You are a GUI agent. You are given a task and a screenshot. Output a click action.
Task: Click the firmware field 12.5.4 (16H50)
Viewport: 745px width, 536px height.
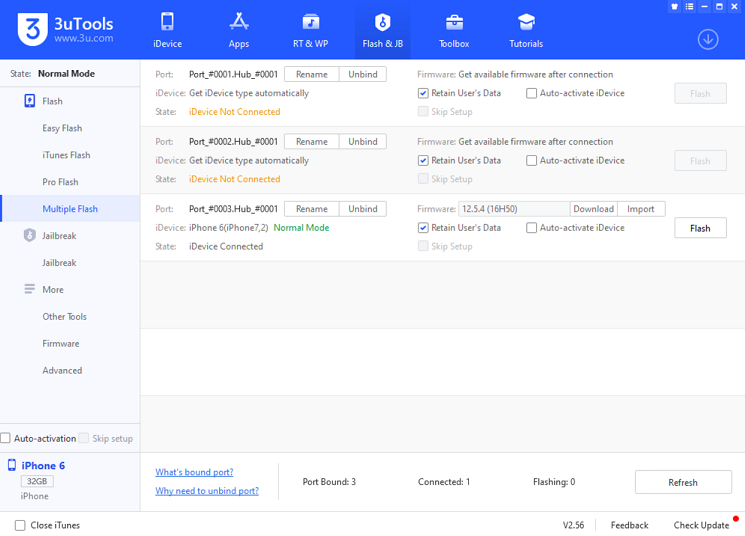pyautogui.click(x=514, y=209)
